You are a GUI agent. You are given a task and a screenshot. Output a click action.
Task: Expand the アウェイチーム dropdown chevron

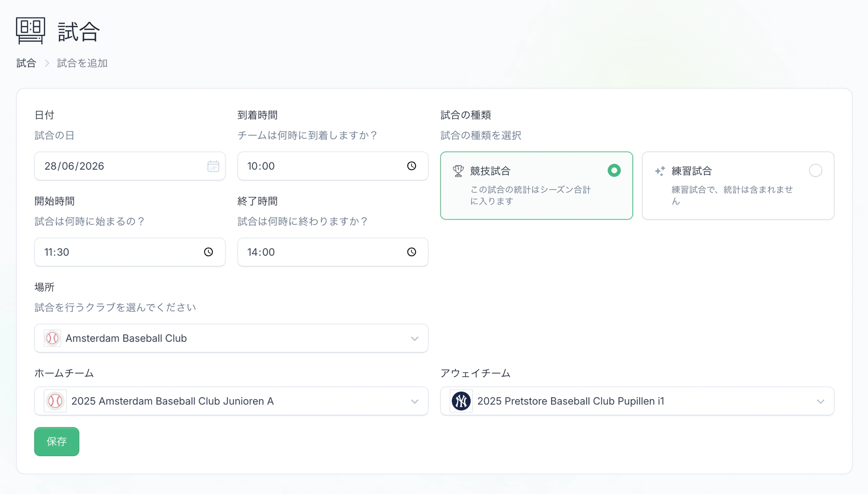(x=820, y=401)
